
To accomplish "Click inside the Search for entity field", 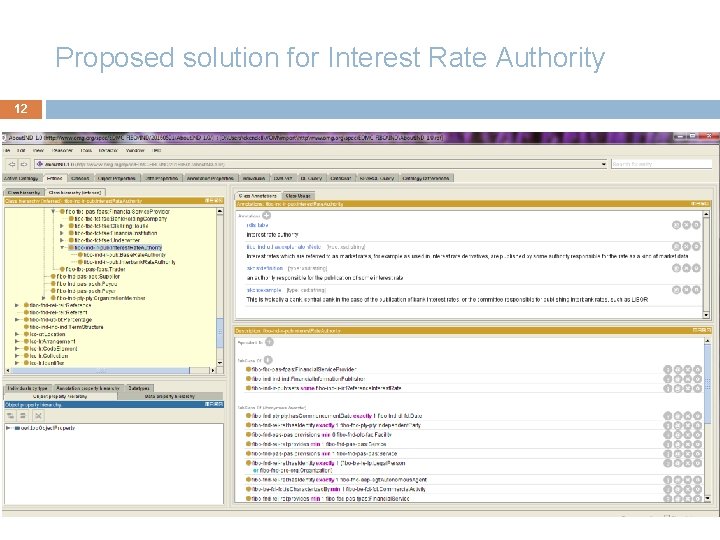I will 661,164.
